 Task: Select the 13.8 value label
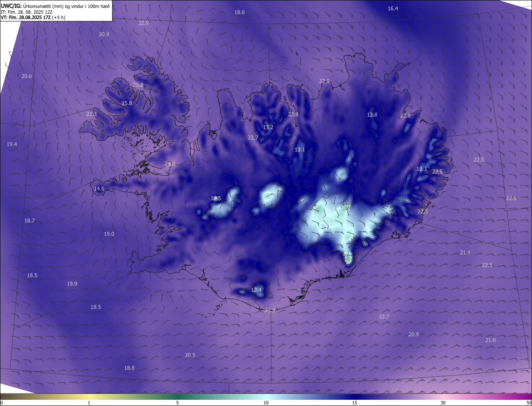(x=372, y=115)
